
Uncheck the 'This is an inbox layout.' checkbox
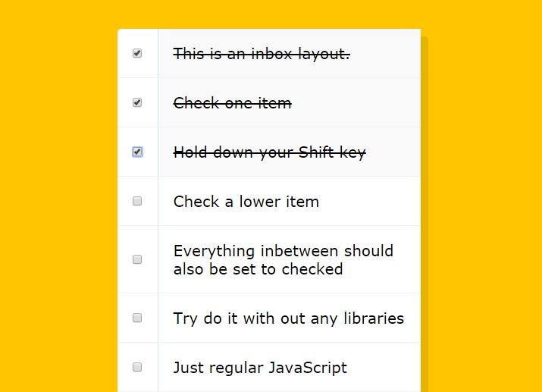[x=137, y=54]
